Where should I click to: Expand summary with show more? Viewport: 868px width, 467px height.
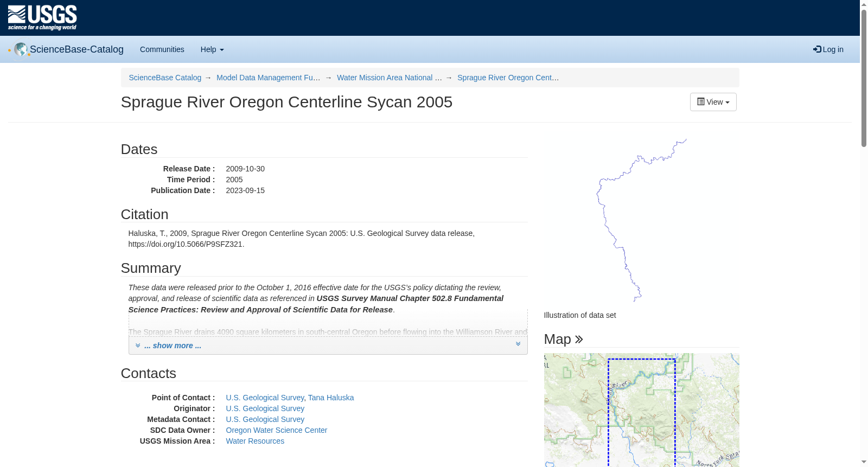pyautogui.click(x=173, y=346)
